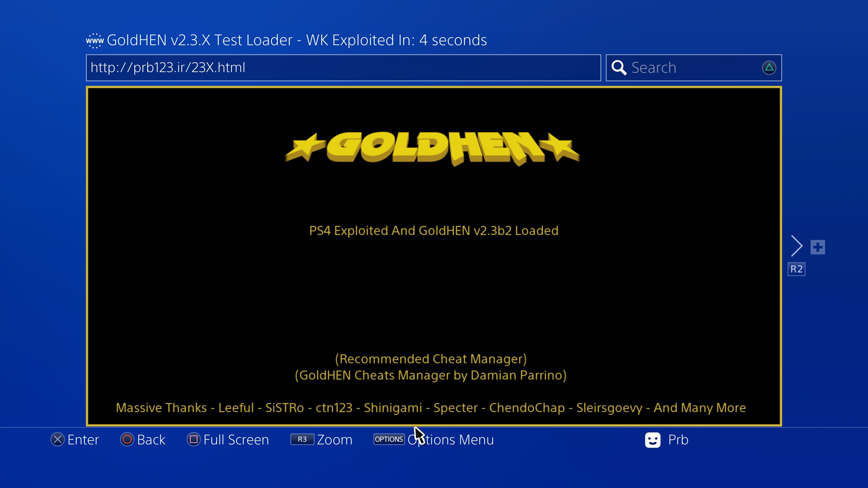The image size is (868, 488).
Task: Click the magnifying glass search icon
Action: point(619,68)
